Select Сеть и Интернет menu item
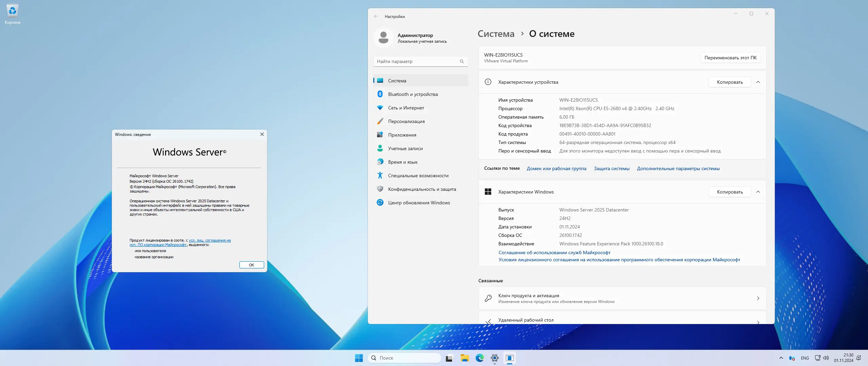 pos(406,108)
